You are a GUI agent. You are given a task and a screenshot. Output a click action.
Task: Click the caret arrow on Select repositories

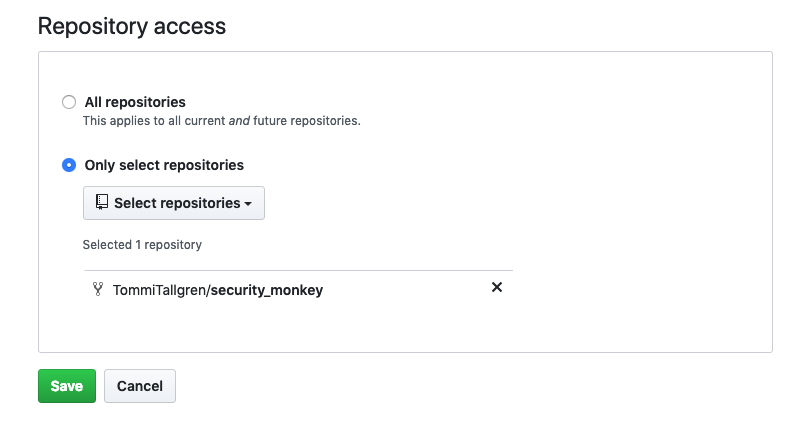[x=248, y=204]
